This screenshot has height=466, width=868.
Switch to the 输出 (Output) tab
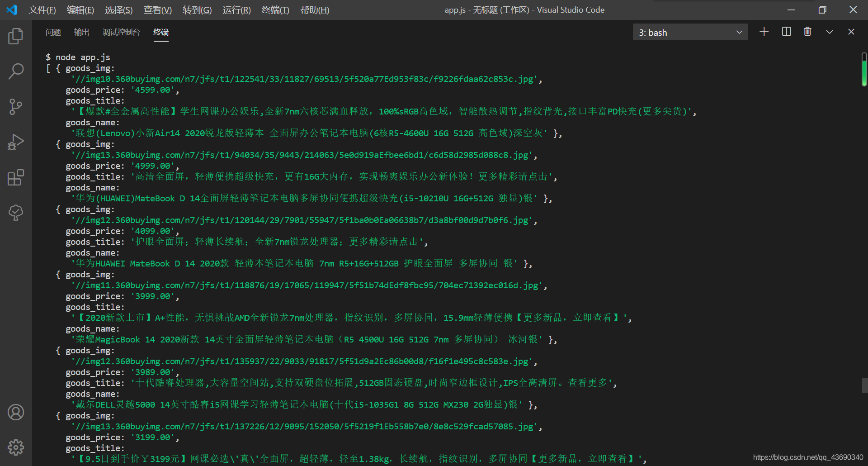(x=82, y=32)
